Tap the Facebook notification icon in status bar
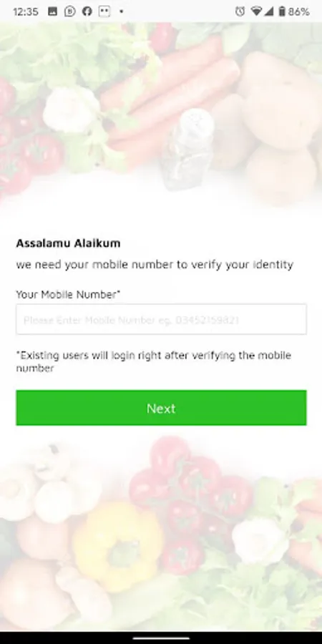The image size is (322, 644). (87, 11)
